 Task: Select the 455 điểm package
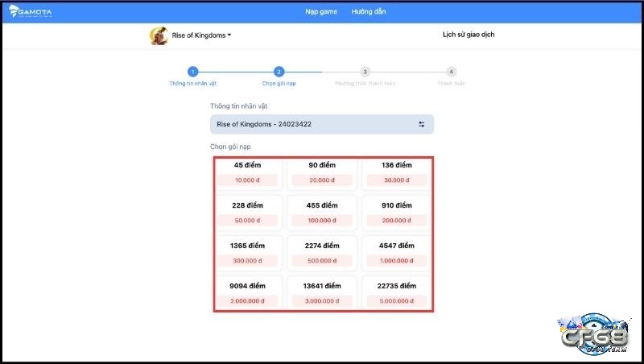(322, 213)
